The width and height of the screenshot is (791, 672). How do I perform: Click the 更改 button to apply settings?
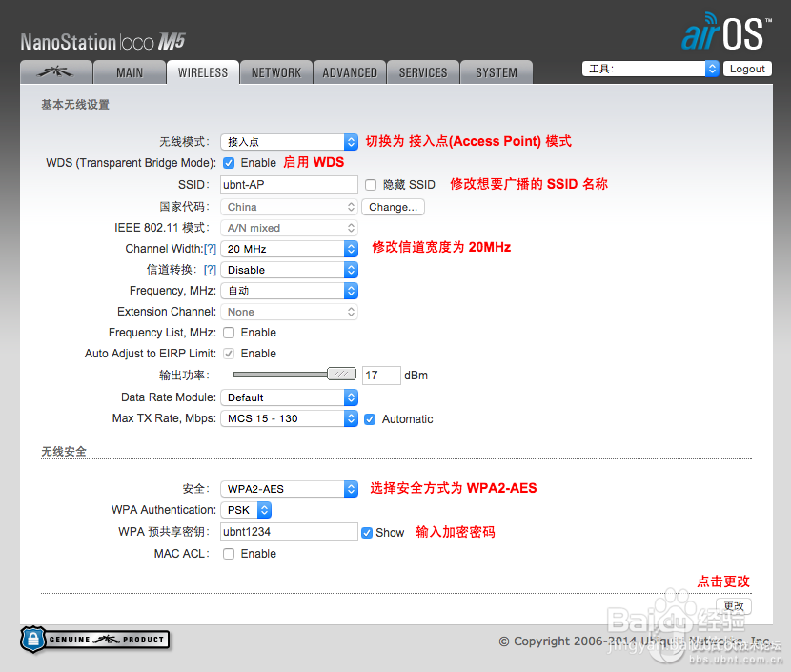pyautogui.click(x=734, y=604)
